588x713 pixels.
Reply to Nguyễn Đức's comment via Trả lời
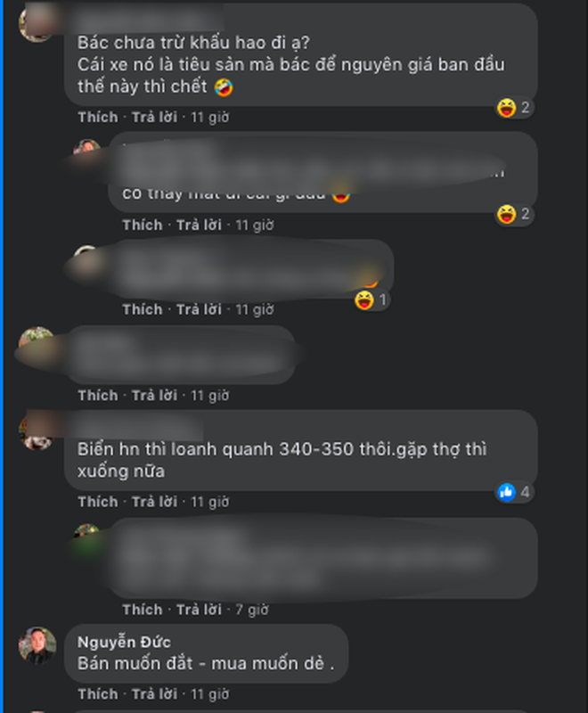coord(154,694)
